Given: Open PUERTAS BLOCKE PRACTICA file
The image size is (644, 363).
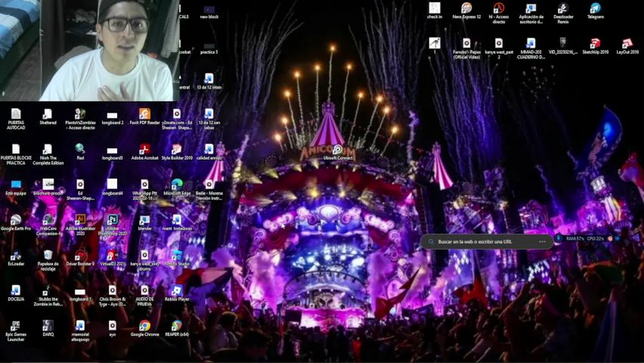Looking at the screenshot, I should (x=16, y=154).
